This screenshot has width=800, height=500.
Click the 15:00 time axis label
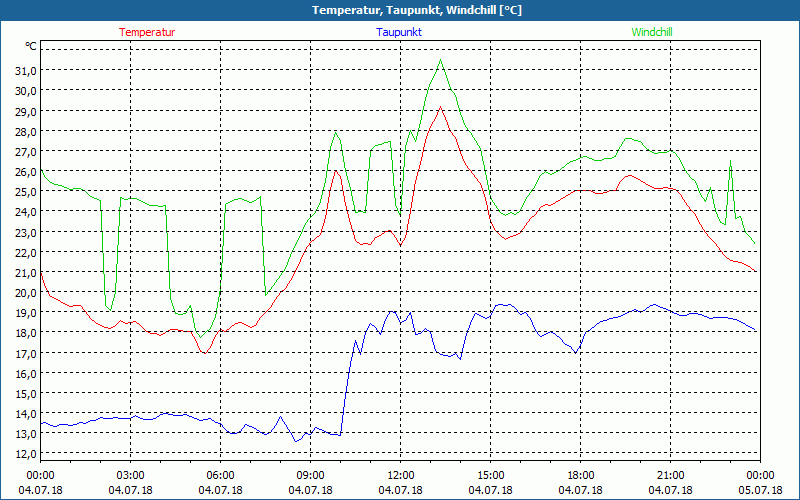click(491, 476)
